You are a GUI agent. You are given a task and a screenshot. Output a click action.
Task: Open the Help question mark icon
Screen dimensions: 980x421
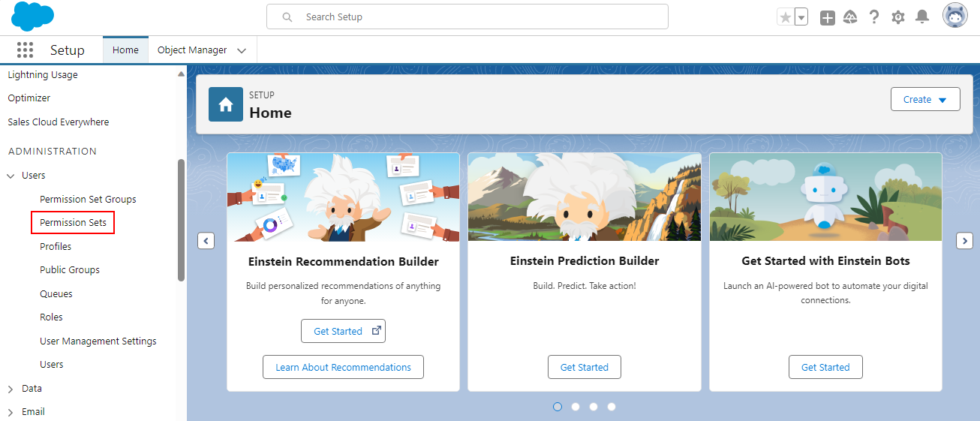(874, 17)
